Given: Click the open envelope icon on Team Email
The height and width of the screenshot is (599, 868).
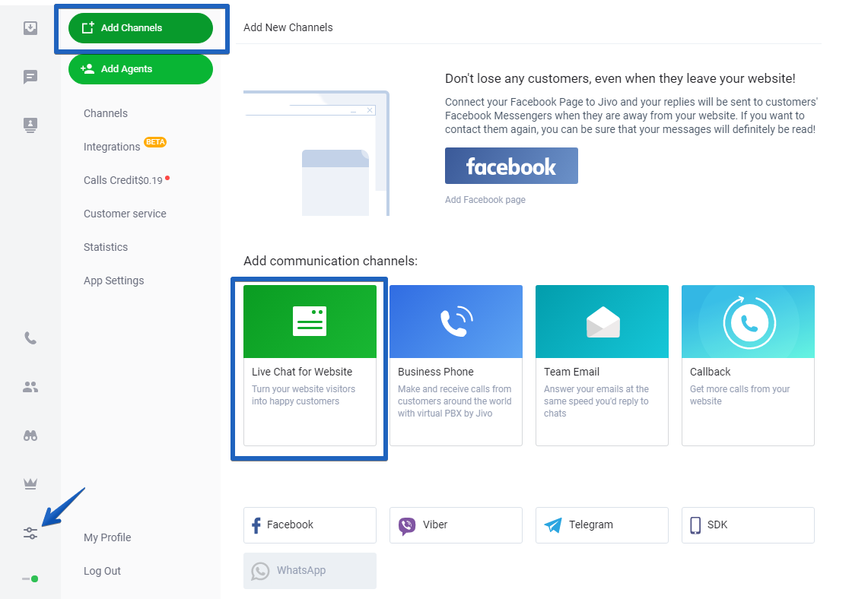Looking at the screenshot, I should point(603,322).
